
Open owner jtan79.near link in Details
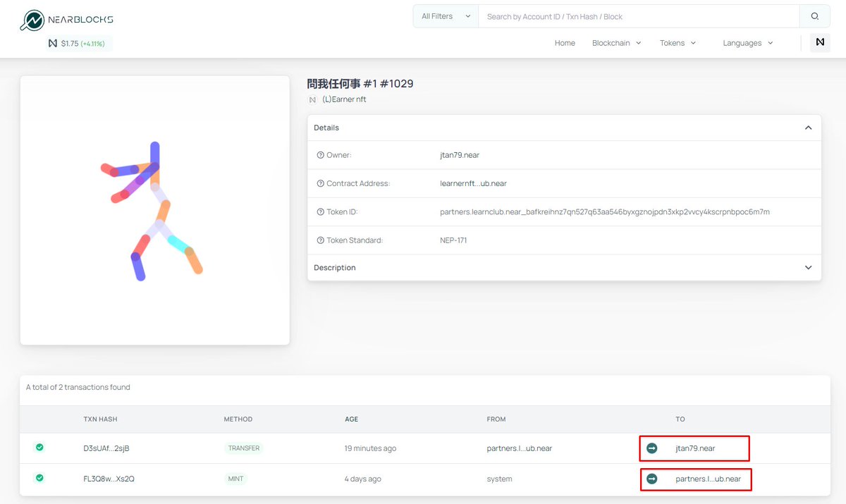[x=460, y=155]
